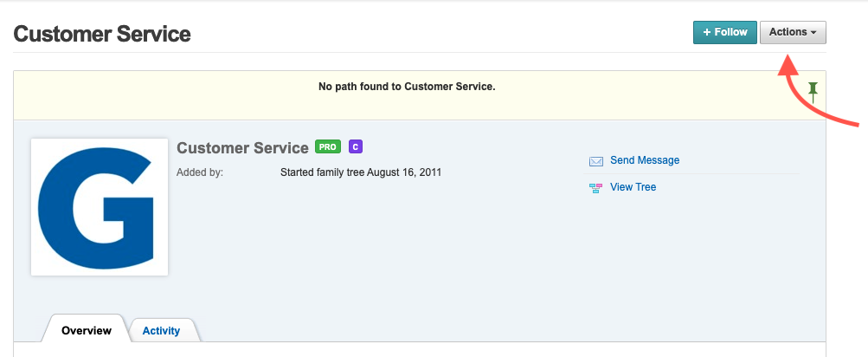Open the Send Message link
The image size is (868, 357).
(645, 160)
